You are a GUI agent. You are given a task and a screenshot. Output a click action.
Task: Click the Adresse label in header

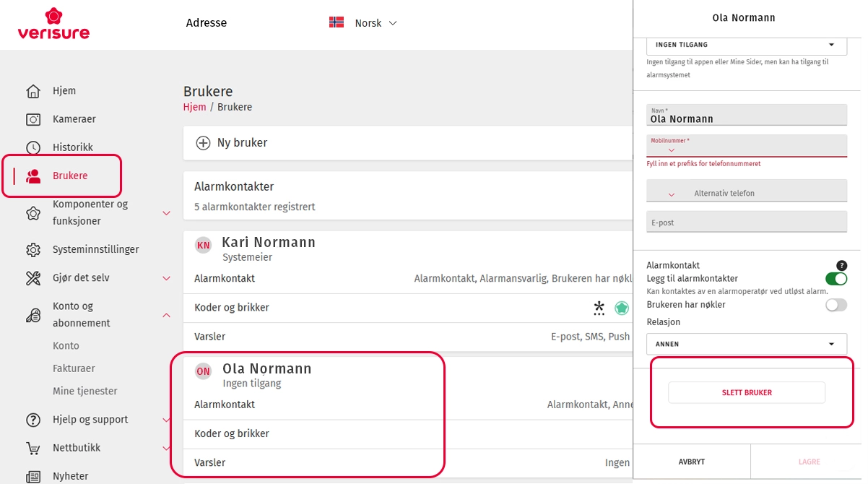pos(207,23)
